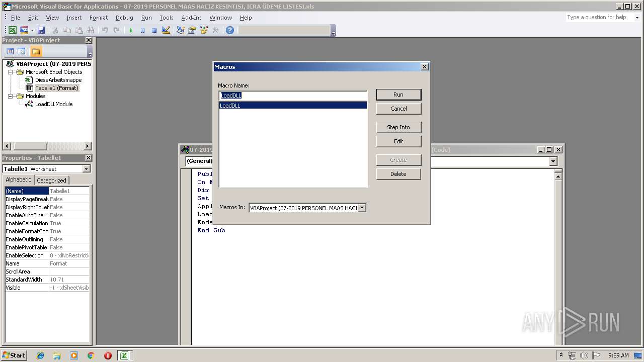Click the Properties Window toolbar icon

tap(192, 30)
